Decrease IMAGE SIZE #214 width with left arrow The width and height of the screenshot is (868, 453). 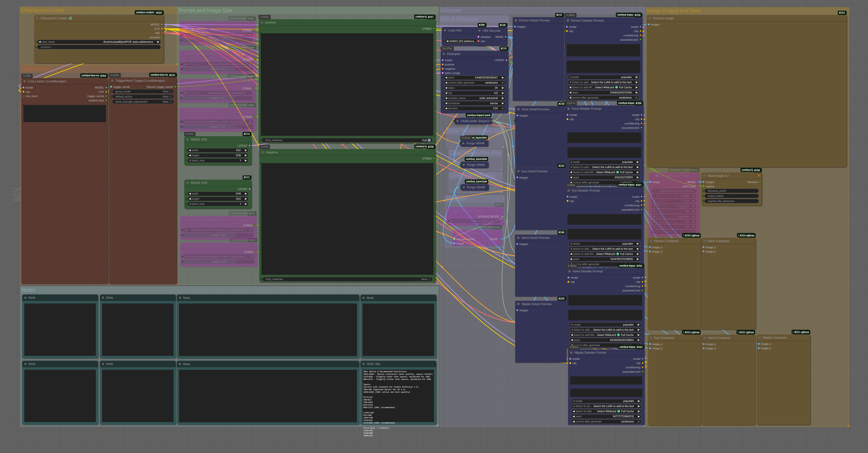point(190,151)
